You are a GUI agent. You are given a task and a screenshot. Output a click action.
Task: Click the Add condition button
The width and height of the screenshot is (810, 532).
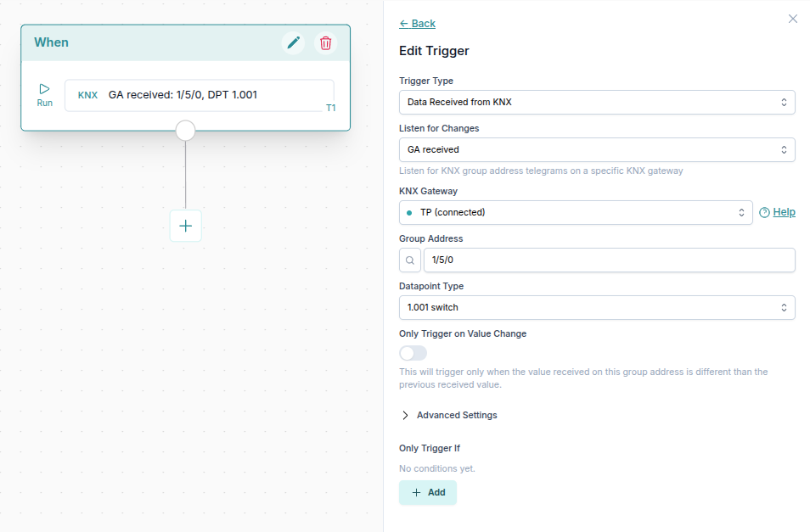coord(428,493)
